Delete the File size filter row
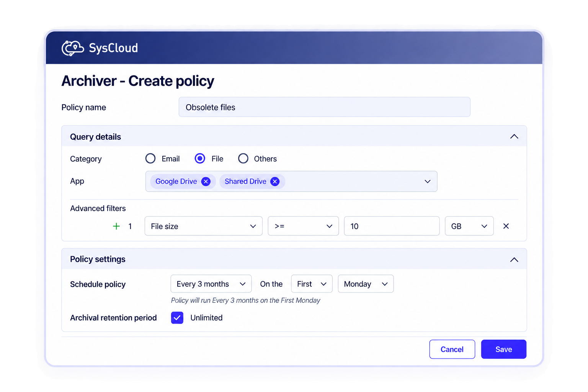Image resolution: width=588 pixels, height=392 pixels. 506,226
